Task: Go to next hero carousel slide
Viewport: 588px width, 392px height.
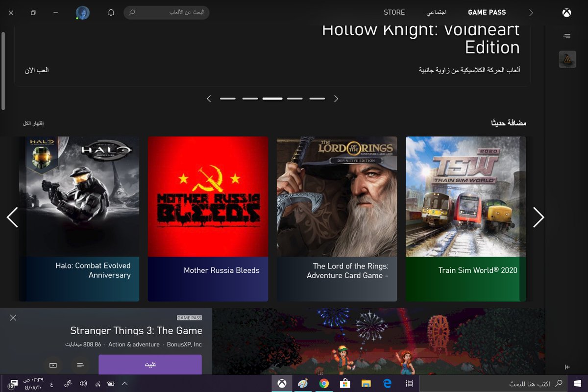Action: coord(336,98)
